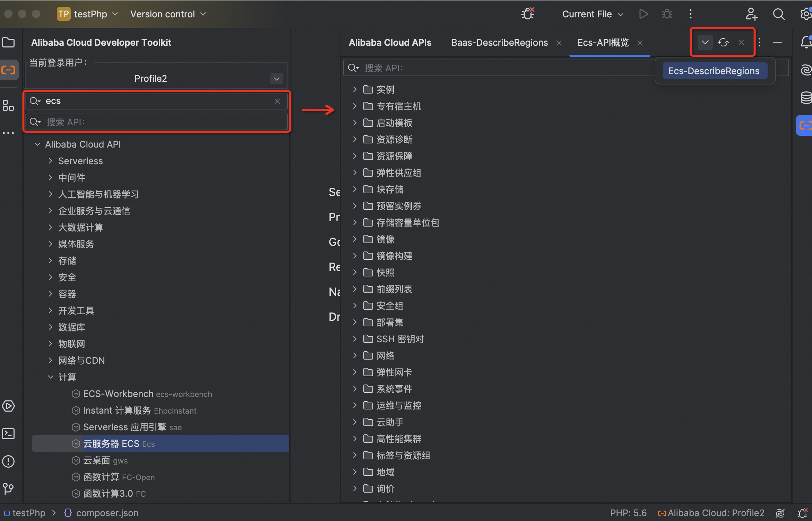Switch to the Ecs-API概览 tab
Viewport: 812px width, 521px height.
603,43
